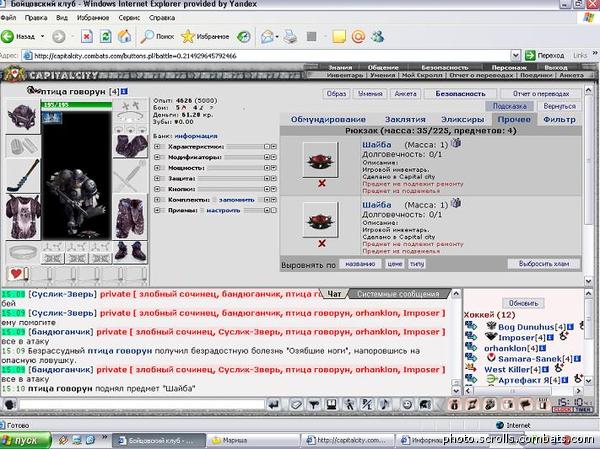This screenshot has width=600, height=449.
Task: Send private message to Imposer
Action: tap(470, 337)
